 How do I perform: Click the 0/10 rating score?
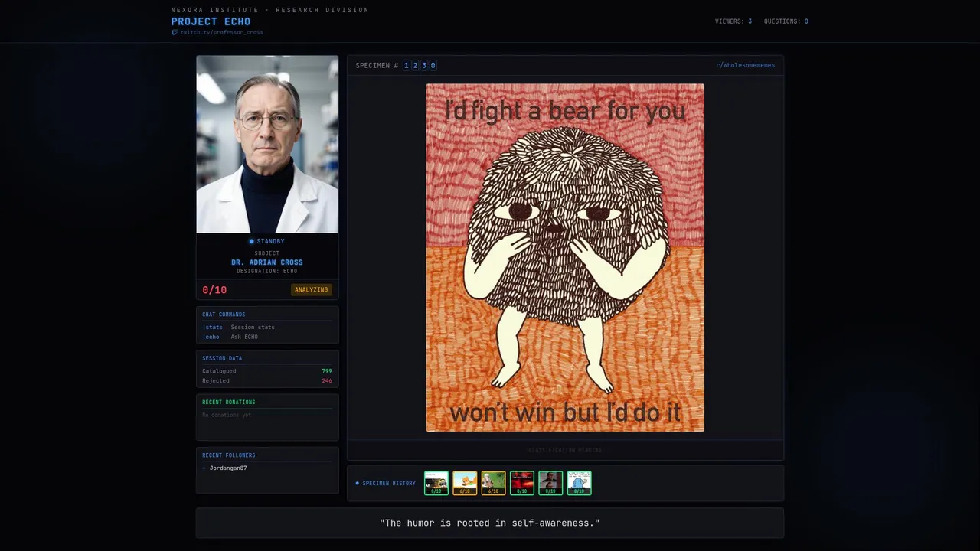[x=214, y=290]
